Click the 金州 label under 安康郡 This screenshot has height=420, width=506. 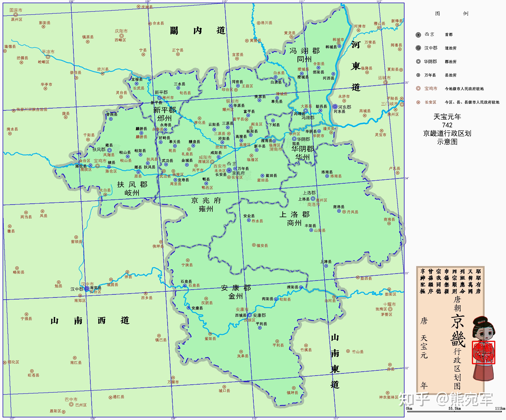point(236,296)
